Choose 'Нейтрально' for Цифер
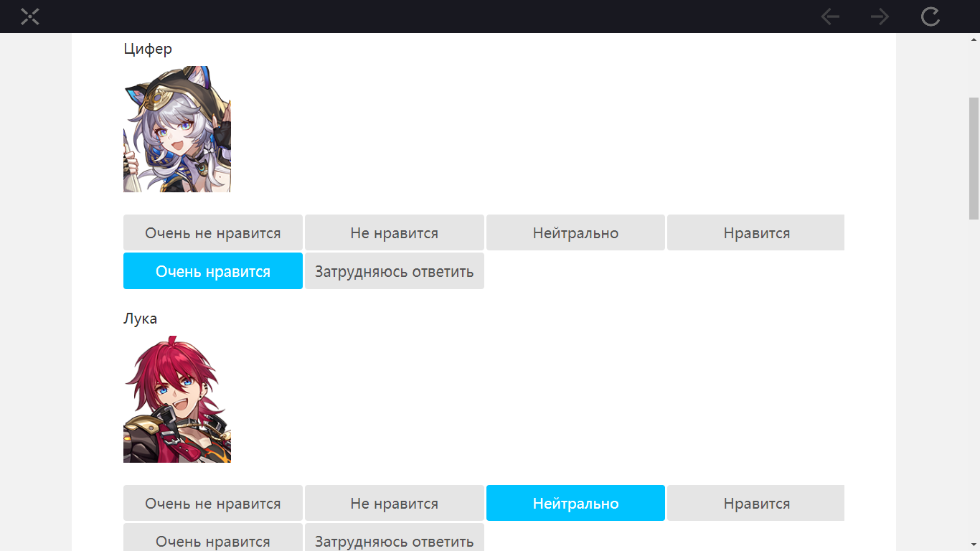The image size is (980, 551). (575, 232)
